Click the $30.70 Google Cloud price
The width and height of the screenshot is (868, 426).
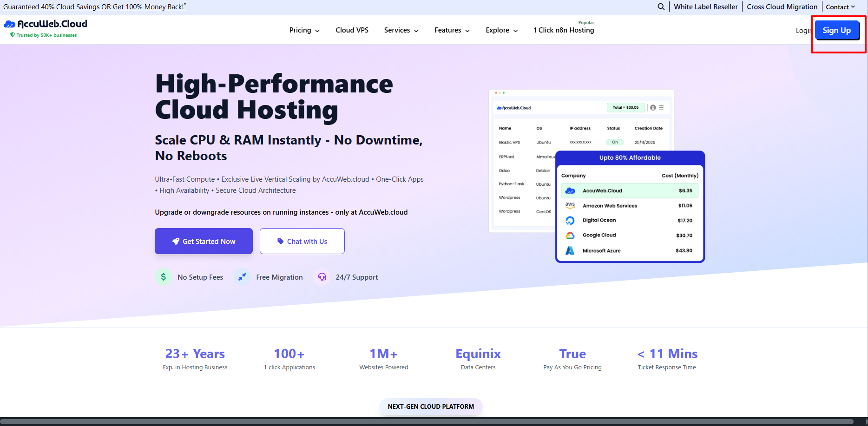point(684,236)
